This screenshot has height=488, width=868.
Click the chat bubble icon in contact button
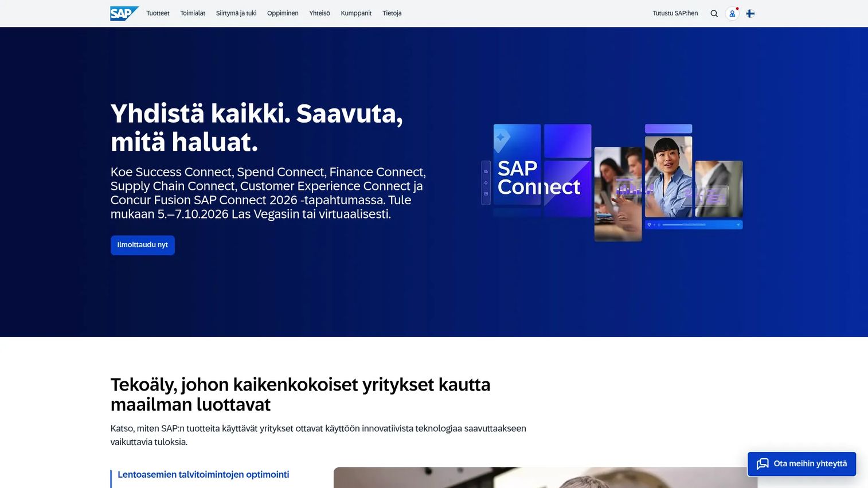point(762,464)
